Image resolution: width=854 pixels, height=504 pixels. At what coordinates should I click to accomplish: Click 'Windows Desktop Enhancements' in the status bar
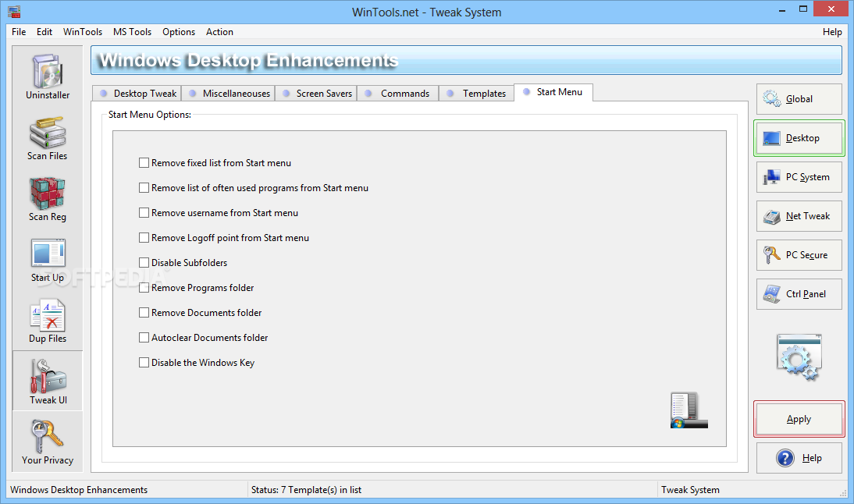[79, 490]
